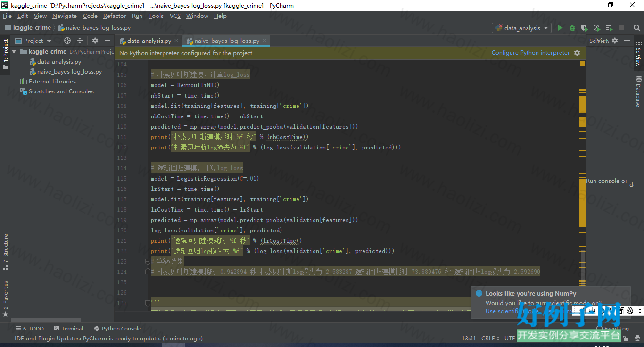Open the Refactor menu
644x347 pixels.
click(x=115, y=16)
